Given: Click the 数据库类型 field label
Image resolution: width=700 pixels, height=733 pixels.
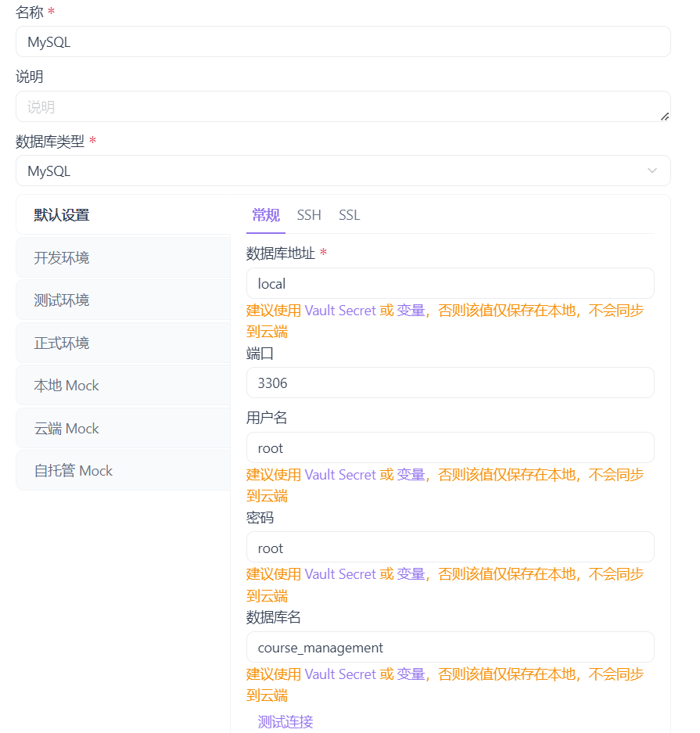Looking at the screenshot, I should click(50, 141).
